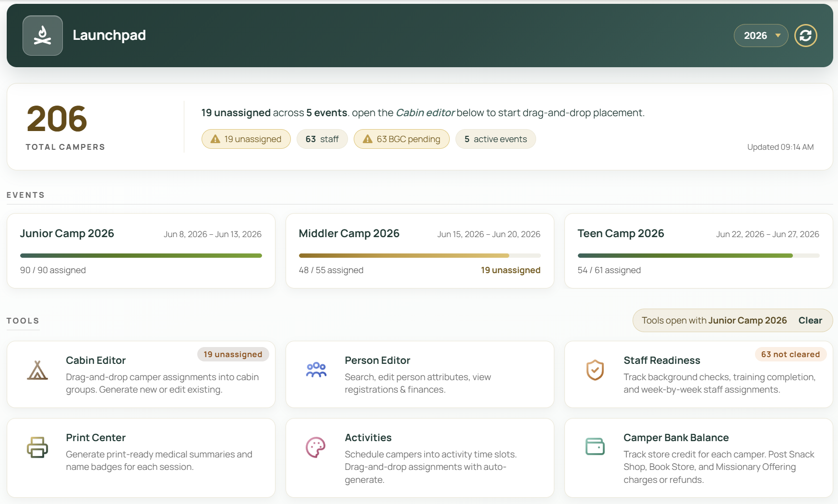Click the Jun 8, 2026 – Jun 13, 2026 dates

coord(213,234)
